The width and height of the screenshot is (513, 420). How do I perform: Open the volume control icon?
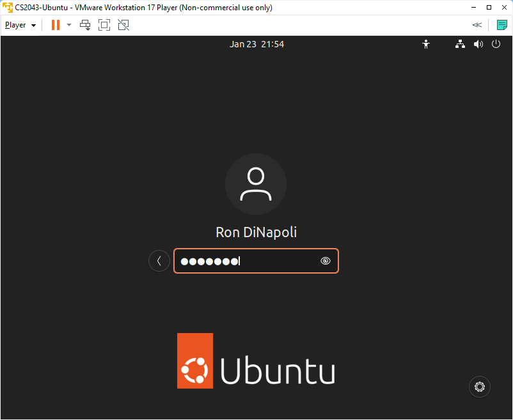click(478, 44)
